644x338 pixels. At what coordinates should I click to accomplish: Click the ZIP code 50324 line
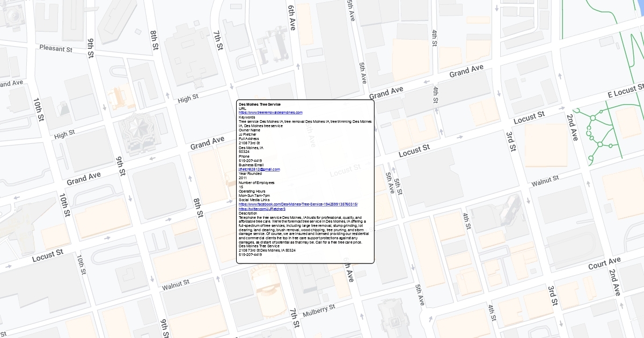tap(244, 152)
